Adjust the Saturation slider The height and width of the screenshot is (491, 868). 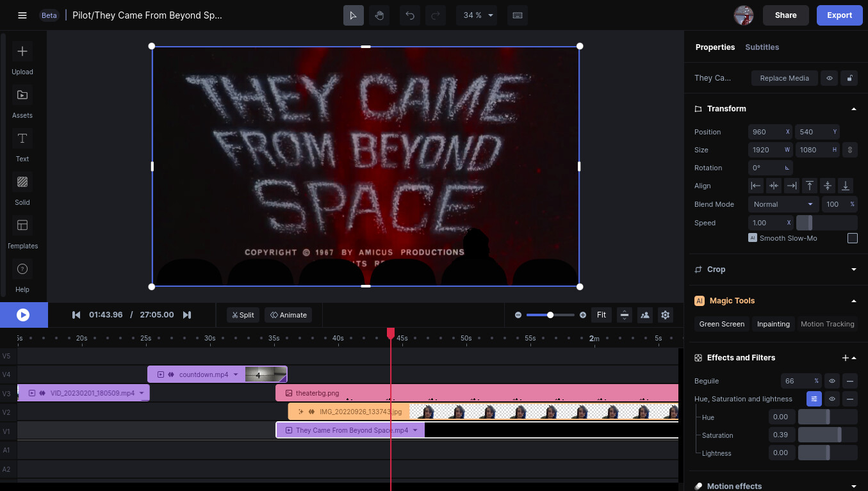point(828,435)
